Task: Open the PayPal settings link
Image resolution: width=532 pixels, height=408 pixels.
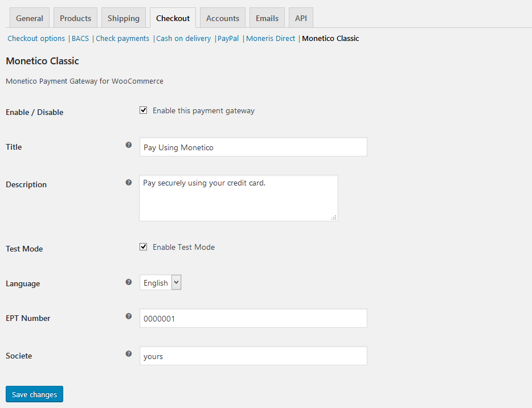Action: click(228, 39)
